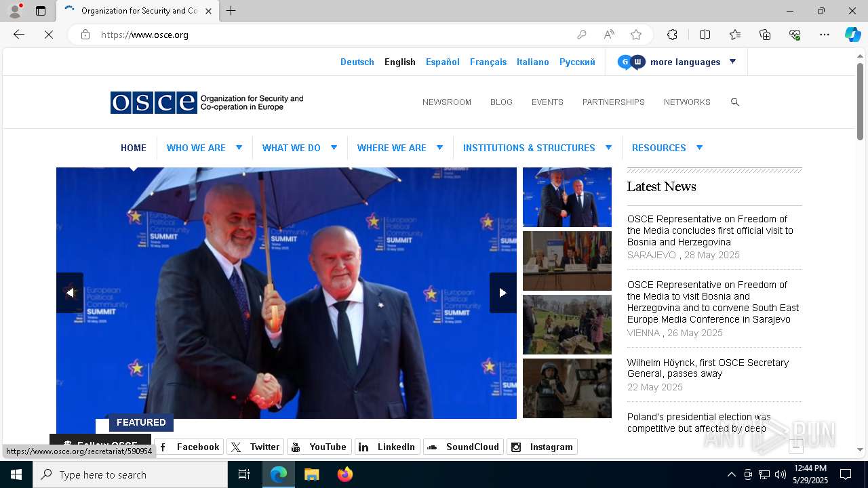Expand Institutions & Structures menu arrow
The width and height of the screenshot is (868, 488).
point(608,147)
